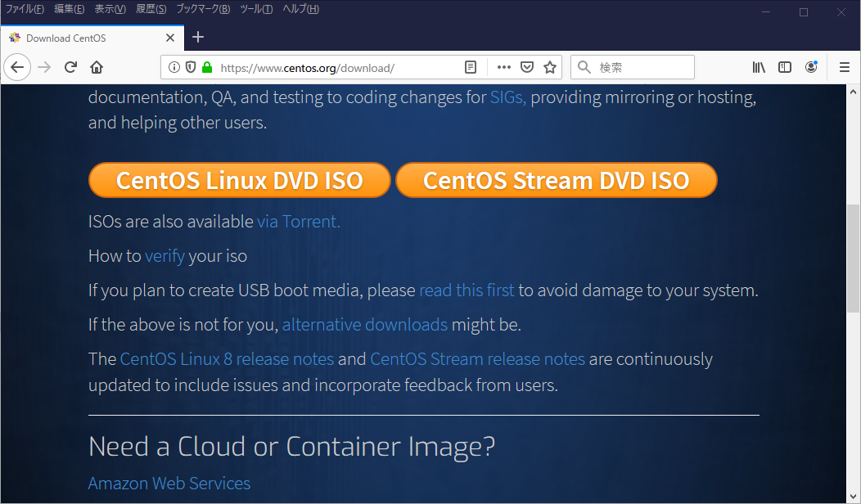Image resolution: width=861 pixels, height=504 pixels.
Task: Click CentOS Linux DVD ISO button
Action: point(240,180)
